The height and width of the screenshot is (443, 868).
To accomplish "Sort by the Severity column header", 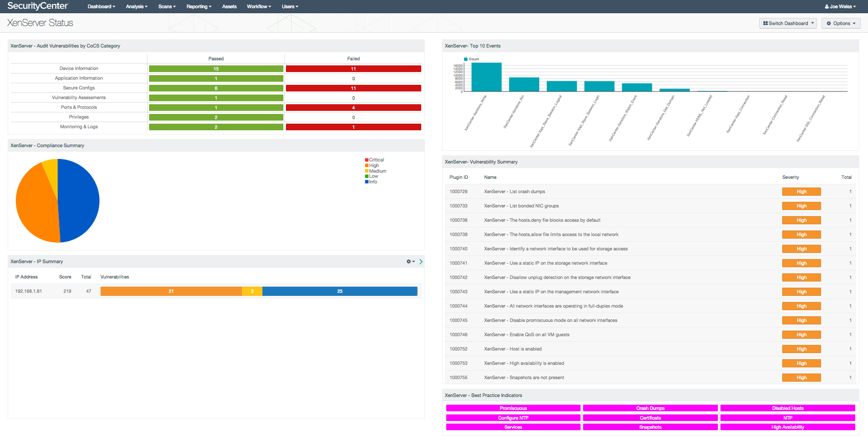I will [790, 177].
